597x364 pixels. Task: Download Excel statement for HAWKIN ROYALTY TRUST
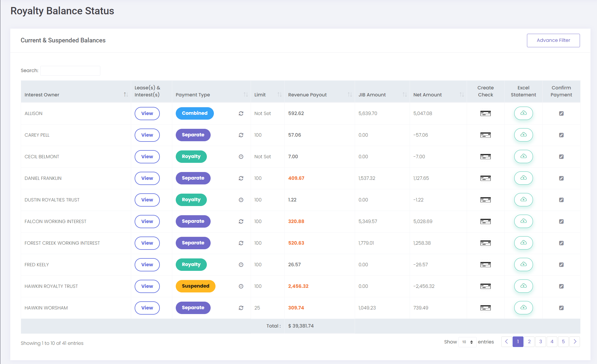coord(523,286)
